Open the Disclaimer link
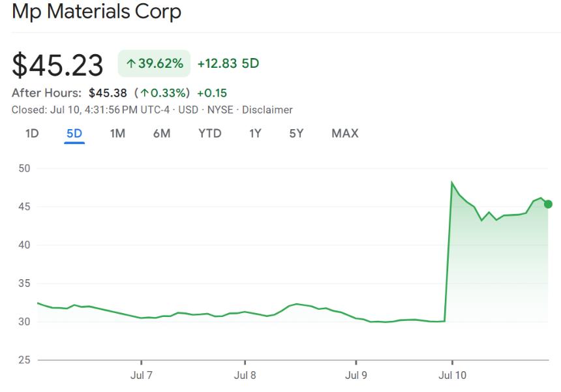The image size is (561, 392). (x=267, y=110)
